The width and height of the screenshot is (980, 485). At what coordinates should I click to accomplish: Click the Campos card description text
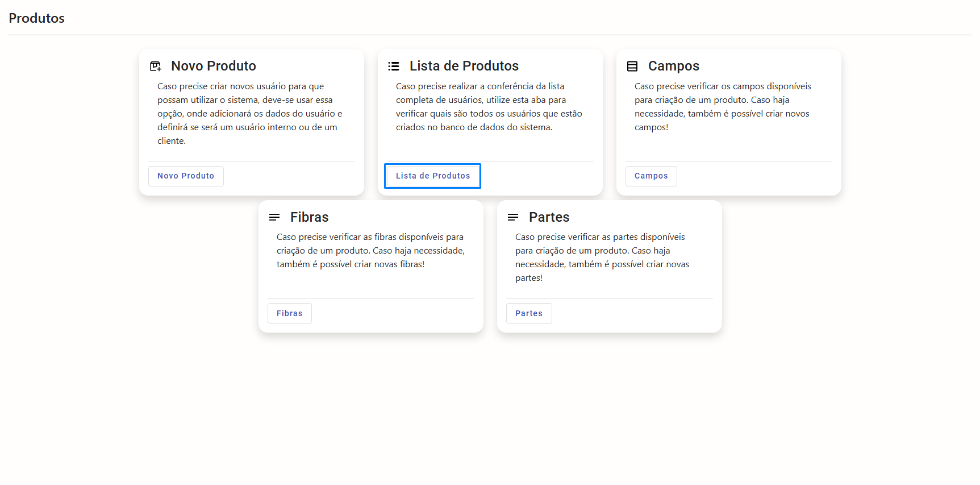tap(722, 107)
